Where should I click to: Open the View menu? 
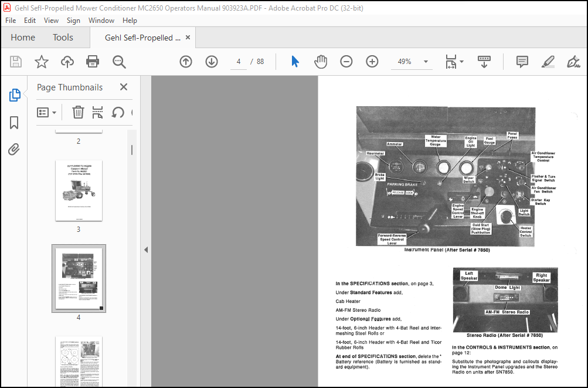tap(51, 21)
